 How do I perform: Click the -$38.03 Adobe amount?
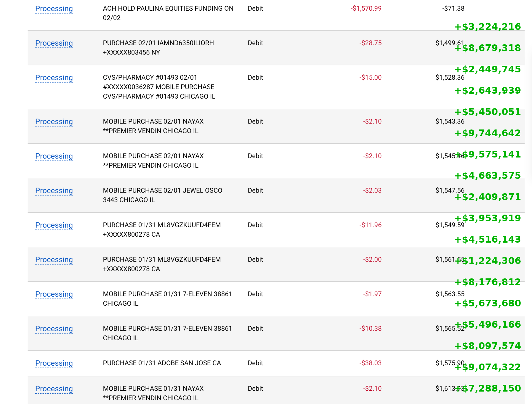[x=370, y=363]
